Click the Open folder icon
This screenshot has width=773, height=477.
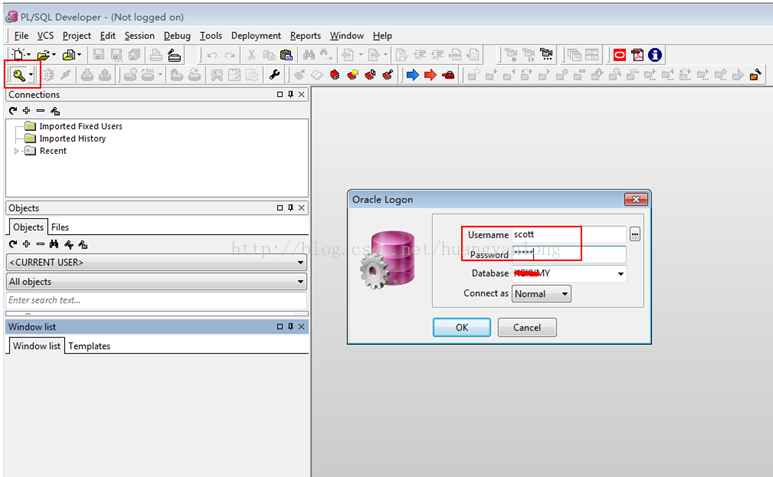(x=43, y=55)
